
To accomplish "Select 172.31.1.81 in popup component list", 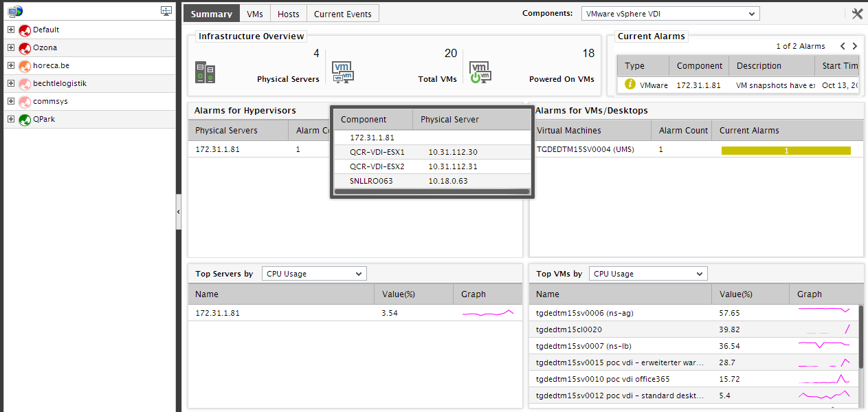I will point(372,138).
